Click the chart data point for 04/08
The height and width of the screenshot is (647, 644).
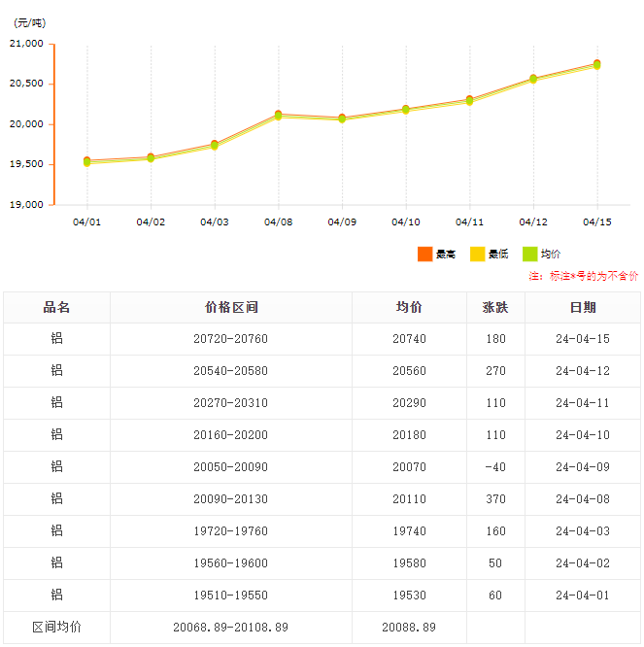[x=278, y=116]
